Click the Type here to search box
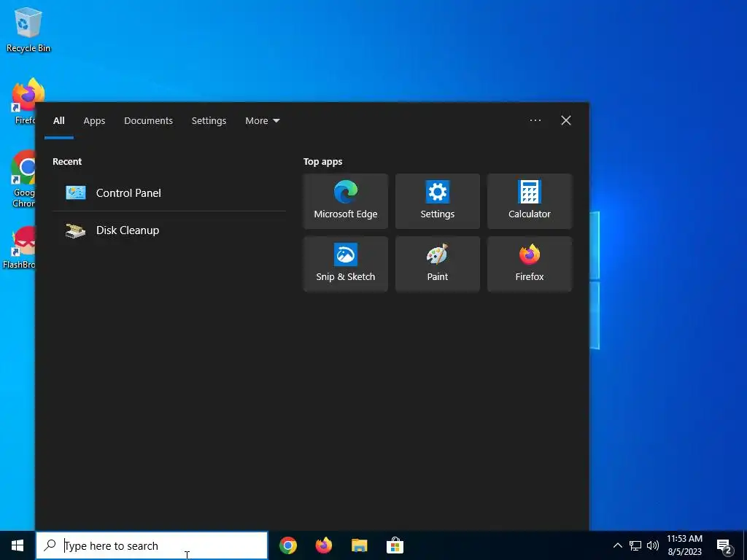Screen dimensions: 747x560 click(152, 545)
